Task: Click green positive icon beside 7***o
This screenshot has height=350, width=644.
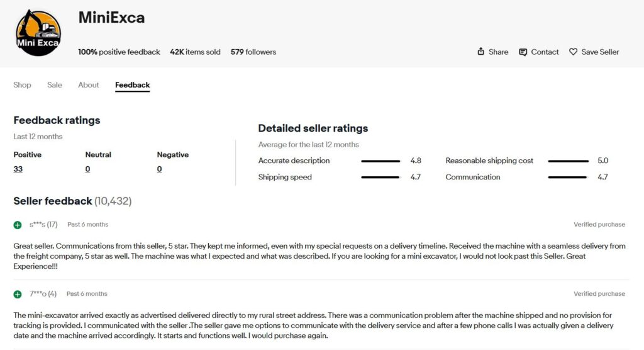Action: pyautogui.click(x=18, y=294)
